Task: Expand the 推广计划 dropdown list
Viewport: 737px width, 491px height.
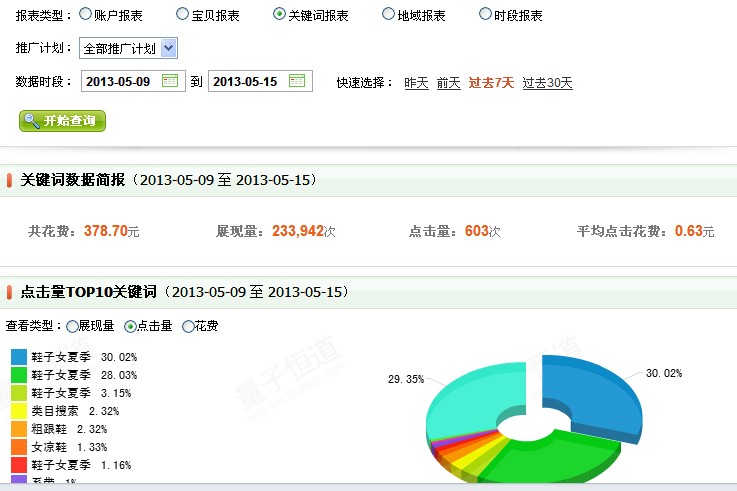Action: pyautogui.click(x=168, y=48)
